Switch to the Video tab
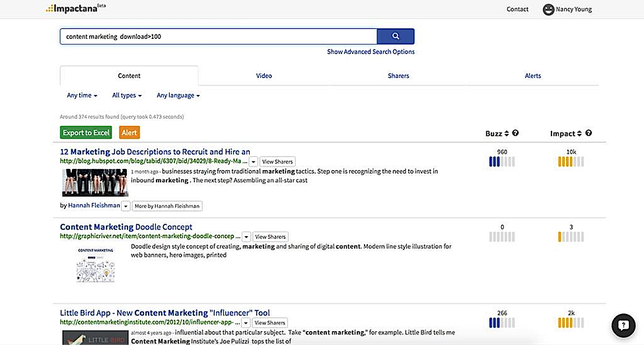644x345 pixels. pos(264,75)
